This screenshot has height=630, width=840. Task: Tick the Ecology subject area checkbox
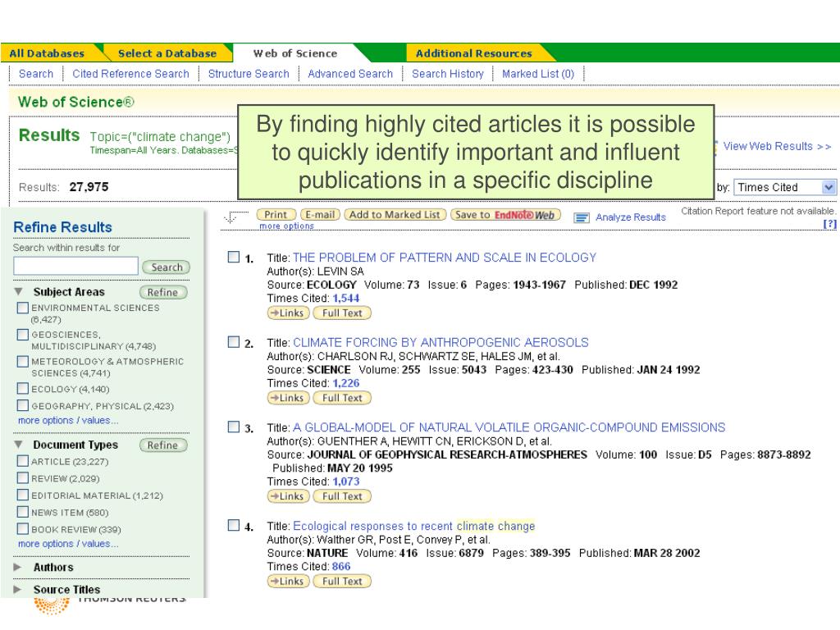(x=22, y=388)
